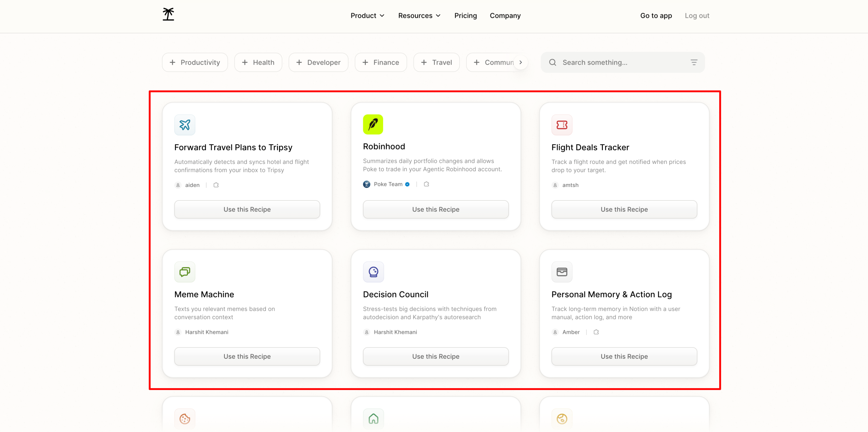Image resolution: width=868 pixels, height=432 pixels.
Task: Click the author name Poke Team
Action: [388, 184]
